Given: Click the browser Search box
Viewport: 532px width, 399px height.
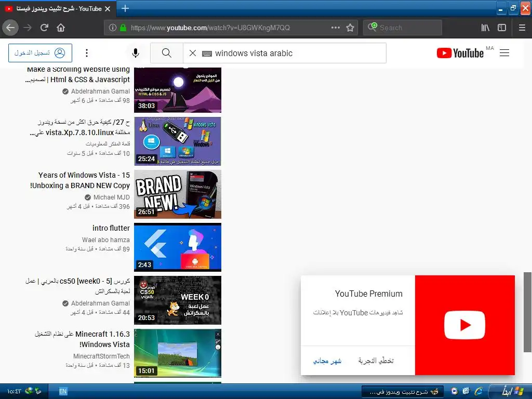Looking at the screenshot, I should [x=403, y=28].
